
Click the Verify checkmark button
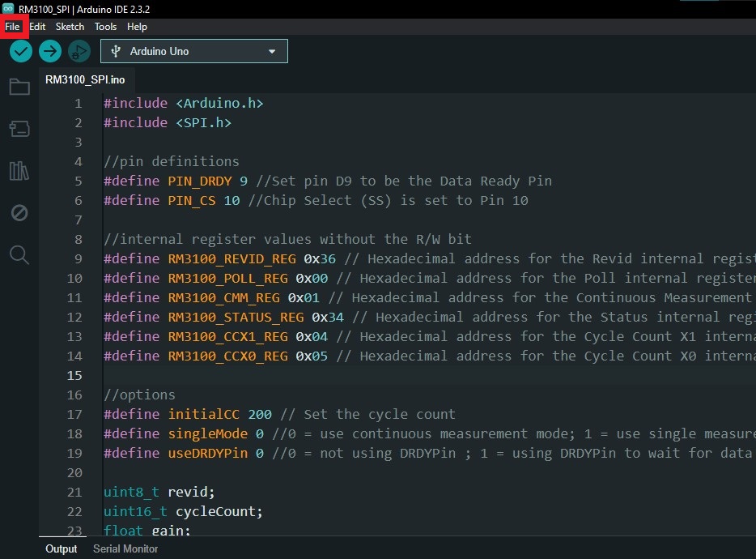point(21,51)
